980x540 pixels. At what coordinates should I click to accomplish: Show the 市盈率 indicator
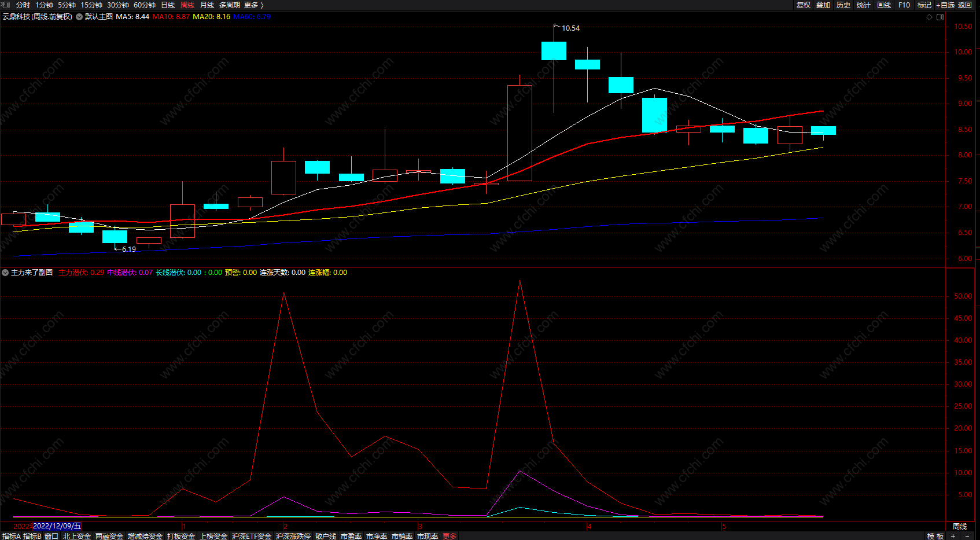click(x=351, y=537)
